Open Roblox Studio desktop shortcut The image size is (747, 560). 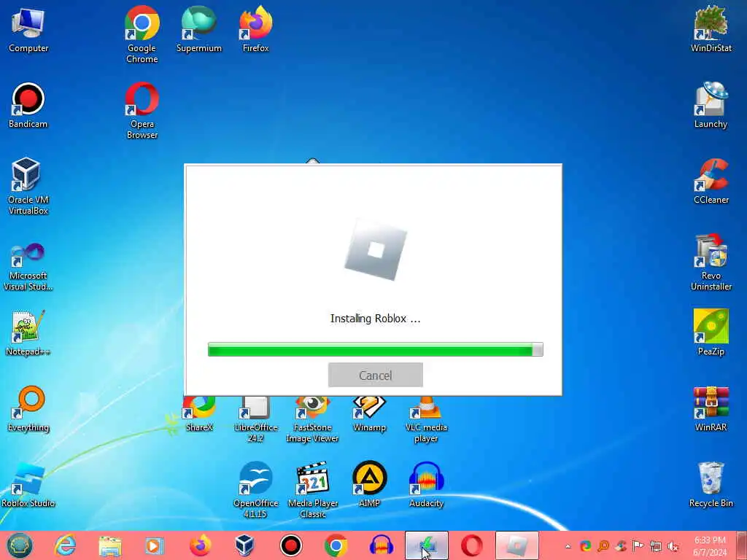(x=28, y=485)
